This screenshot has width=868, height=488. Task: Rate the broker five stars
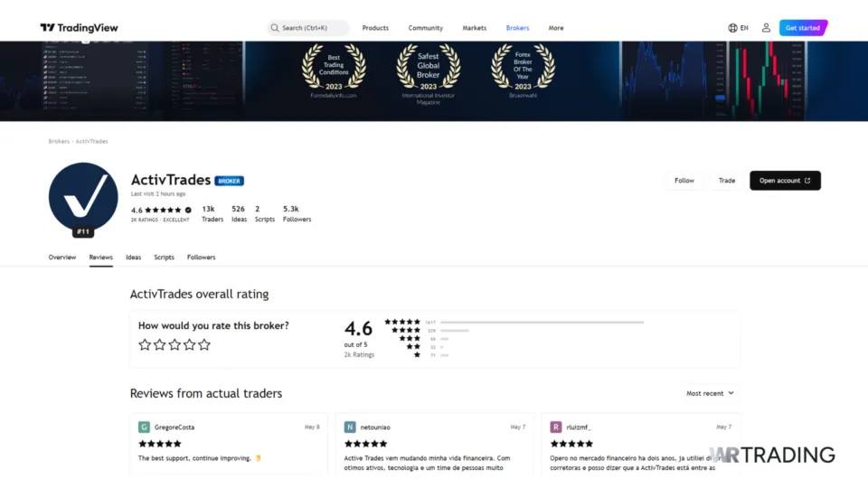click(x=204, y=344)
